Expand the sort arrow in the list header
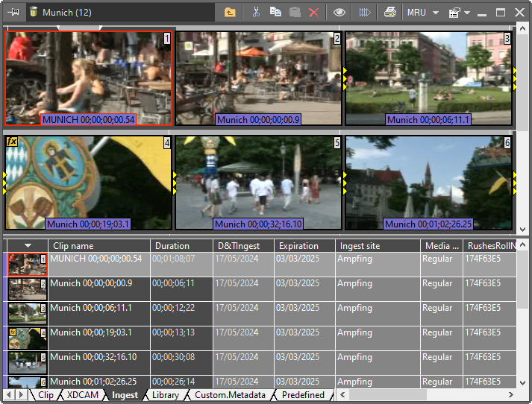Viewport: 532px width, 404px height. coord(28,245)
